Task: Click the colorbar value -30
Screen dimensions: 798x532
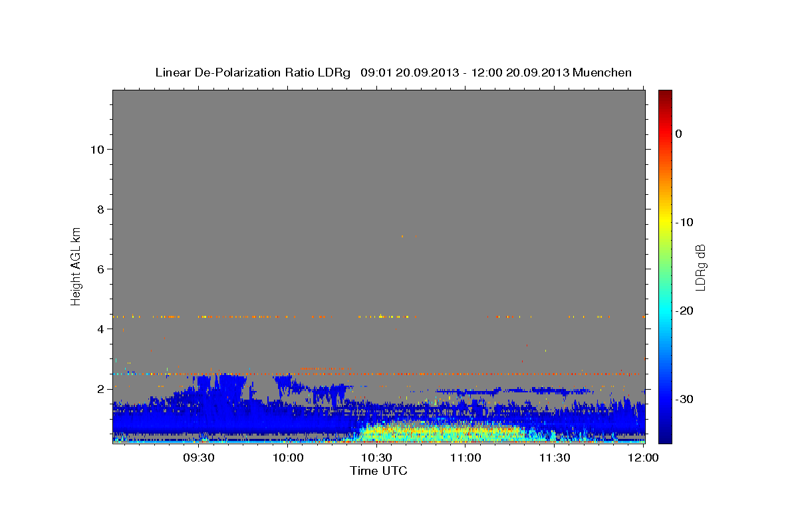Action: tap(685, 399)
